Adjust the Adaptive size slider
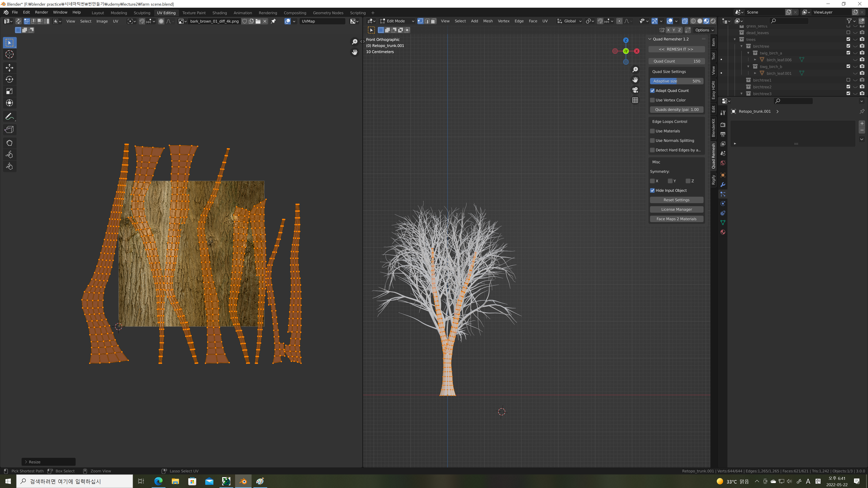Viewport: 868px width, 488px height. pyautogui.click(x=676, y=81)
